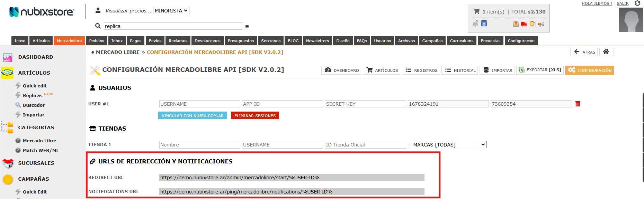Click the nubixstore logo
Screen dimensions: 644x199
point(42,12)
